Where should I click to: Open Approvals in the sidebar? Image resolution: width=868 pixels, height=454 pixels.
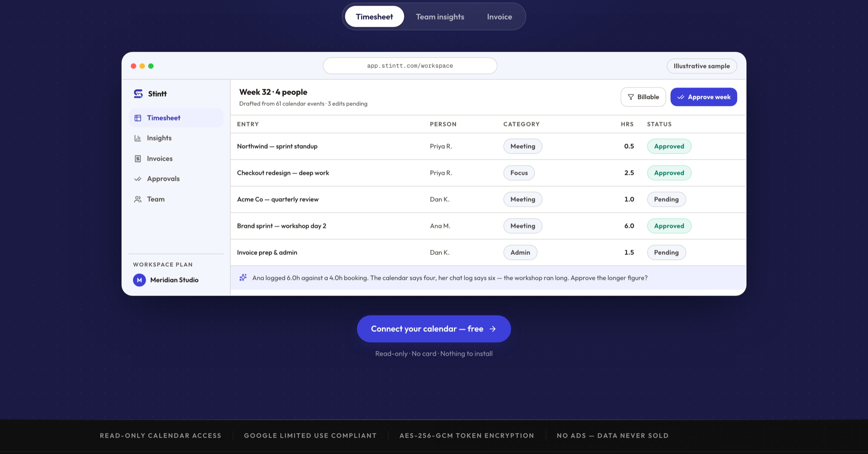[176, 179]
